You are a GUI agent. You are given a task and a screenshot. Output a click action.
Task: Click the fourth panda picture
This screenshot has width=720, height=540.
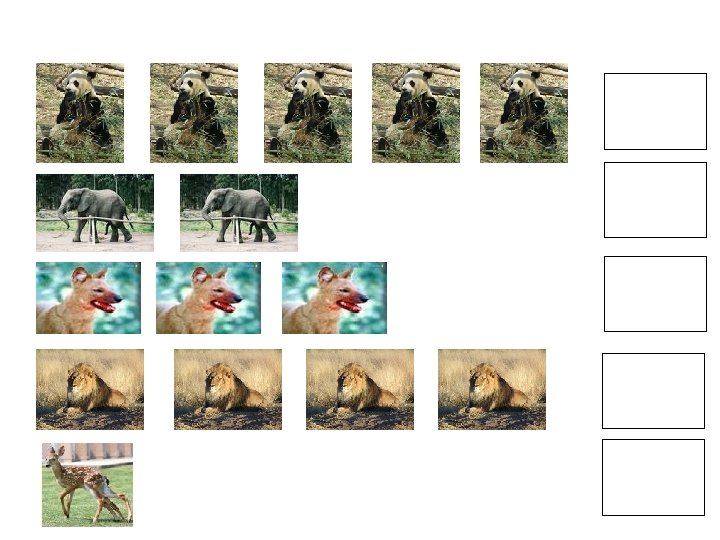[x=416, y=113]
